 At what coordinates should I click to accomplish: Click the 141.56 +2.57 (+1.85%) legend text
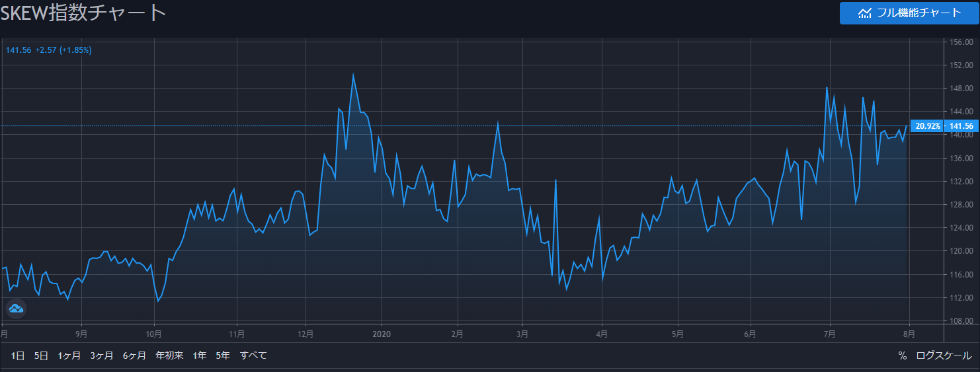point(49,50)
